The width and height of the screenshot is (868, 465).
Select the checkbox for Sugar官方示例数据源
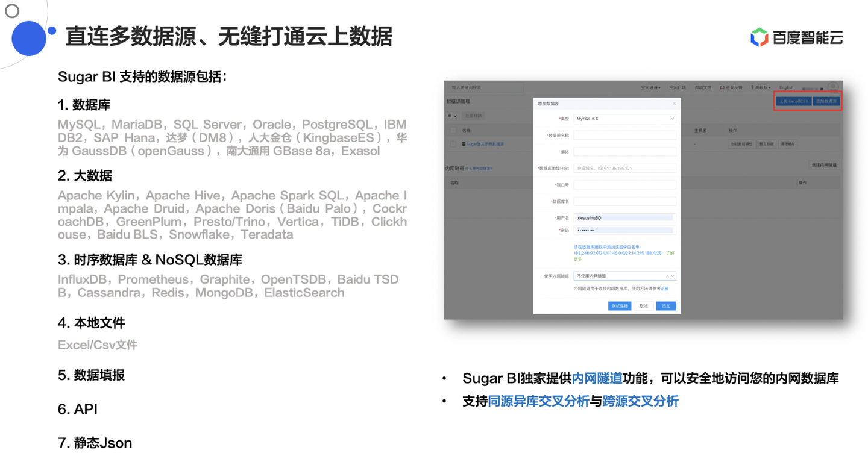(453, 144)
